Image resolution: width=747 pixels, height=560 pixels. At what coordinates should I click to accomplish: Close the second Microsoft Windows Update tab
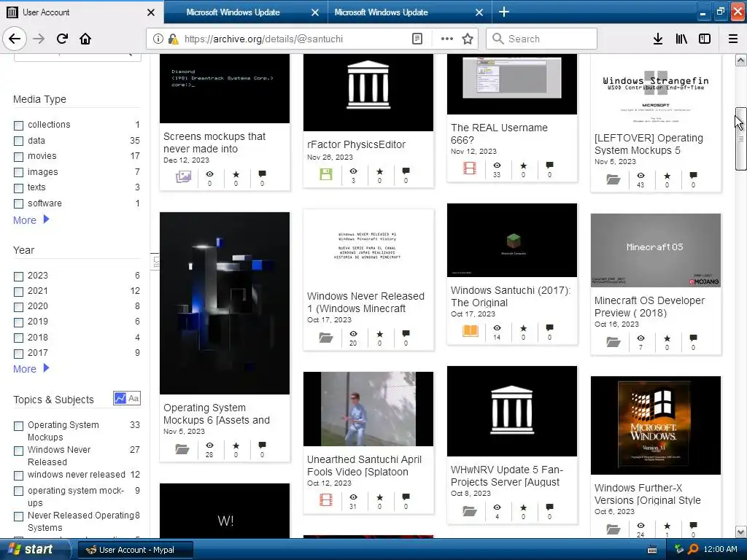tap(479, 12)
